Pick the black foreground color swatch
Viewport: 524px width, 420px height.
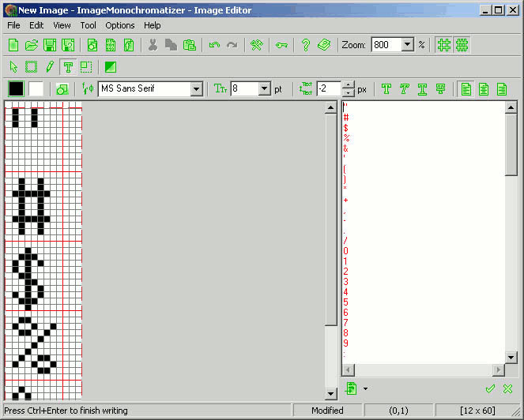16,89
